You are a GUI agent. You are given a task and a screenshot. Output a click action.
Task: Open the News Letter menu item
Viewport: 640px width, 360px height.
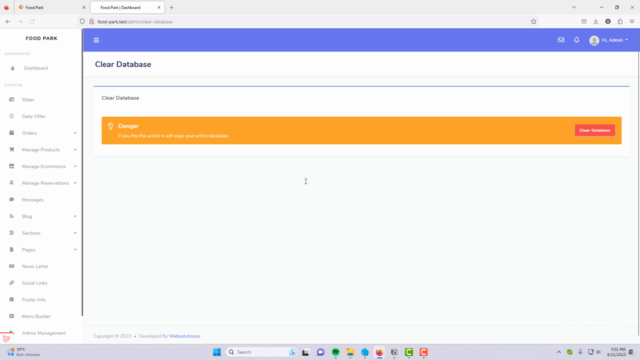tap(41, 266)
